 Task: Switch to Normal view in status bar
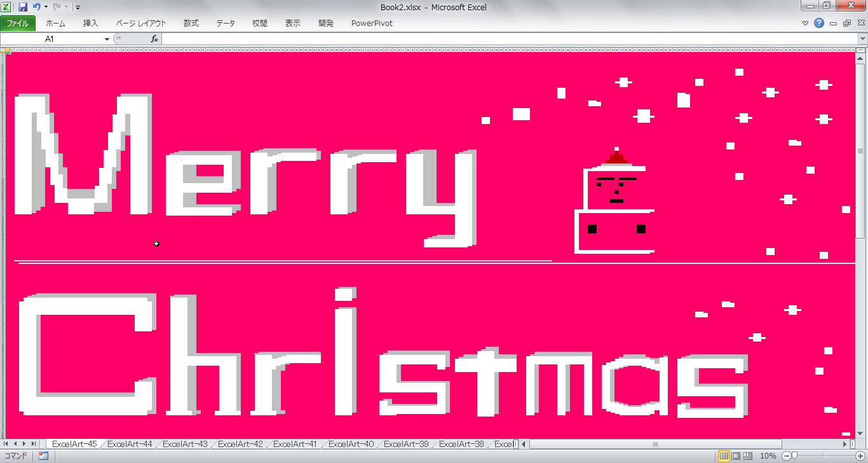pyautogui.click(x=724, y=456)
